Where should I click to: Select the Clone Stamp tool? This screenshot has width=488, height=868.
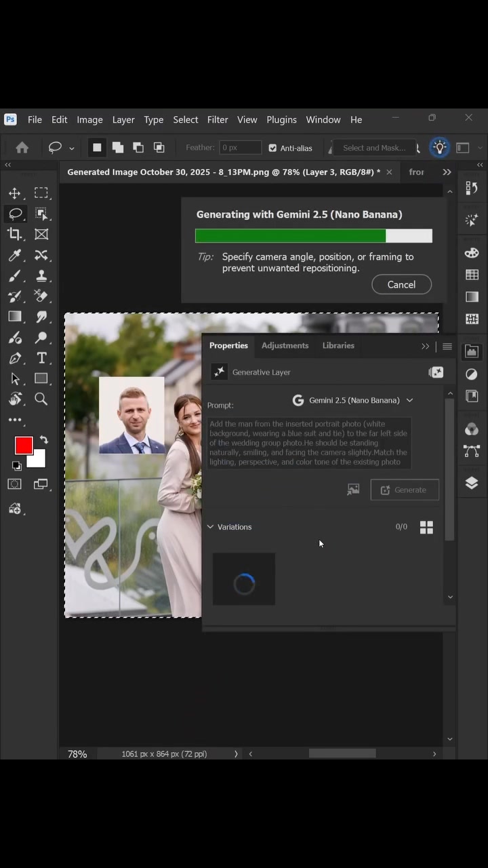(41, 276)
